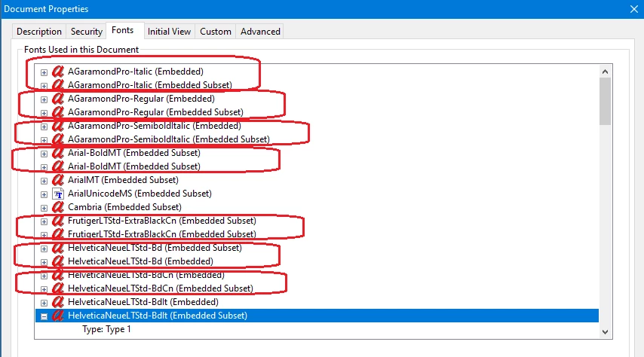Viewport: 644px width, 357px height.
Task: Click the ArialMT font icon
Action: click(x=58, y=180)
